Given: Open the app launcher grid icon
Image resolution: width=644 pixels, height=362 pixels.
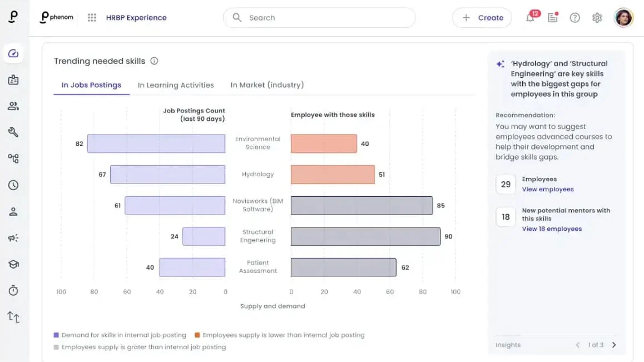Looking at the screenshot, I should click(x=92, y=18).
